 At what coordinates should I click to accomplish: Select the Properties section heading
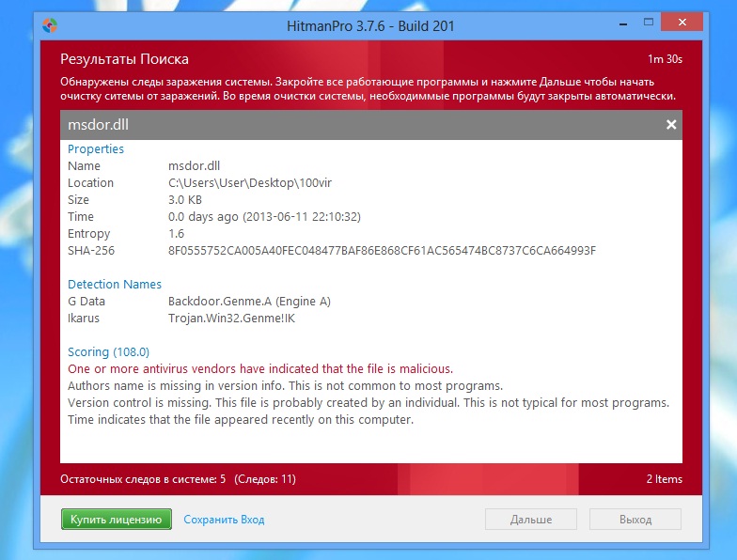(x=96, y=148)
